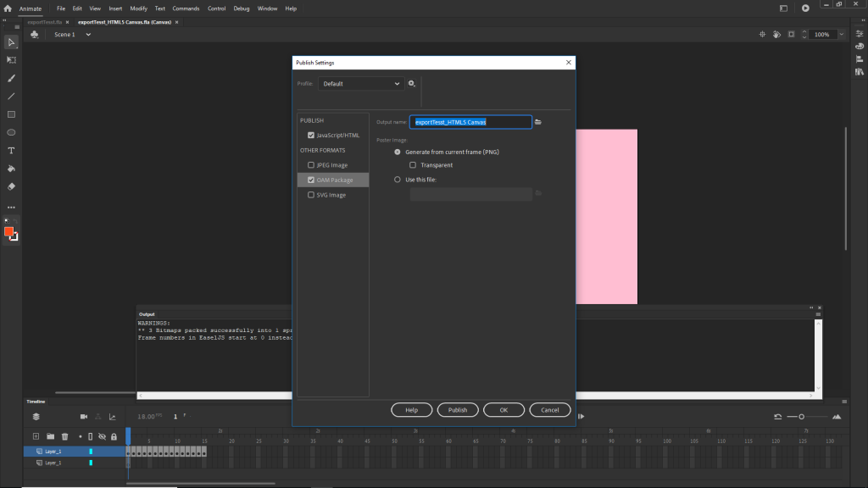Choose the Paint Bucket tool
The image size is (868, 488).
coord(12,169)
